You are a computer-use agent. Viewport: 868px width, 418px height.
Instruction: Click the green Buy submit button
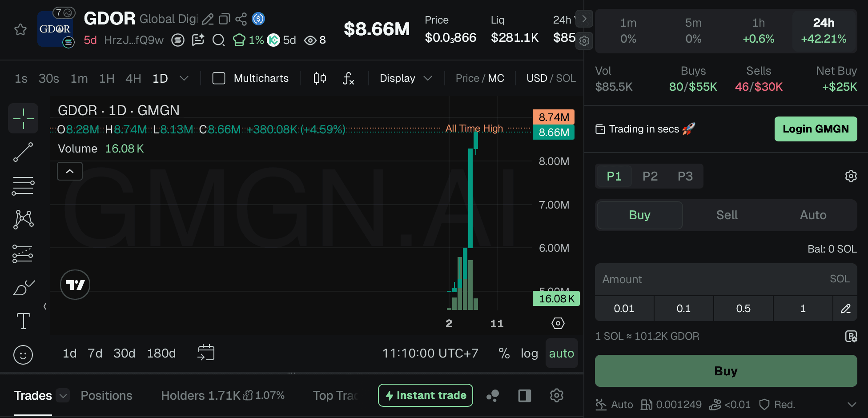[726, 371]
